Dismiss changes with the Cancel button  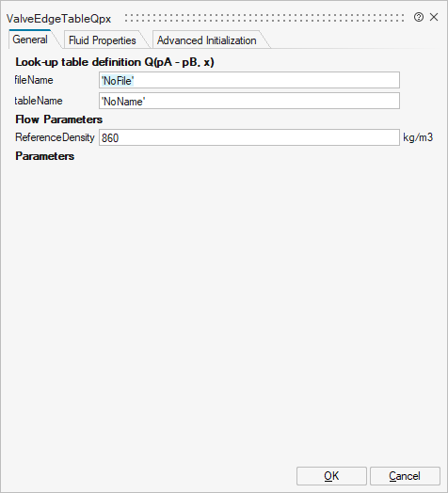(x=405, y=476)
